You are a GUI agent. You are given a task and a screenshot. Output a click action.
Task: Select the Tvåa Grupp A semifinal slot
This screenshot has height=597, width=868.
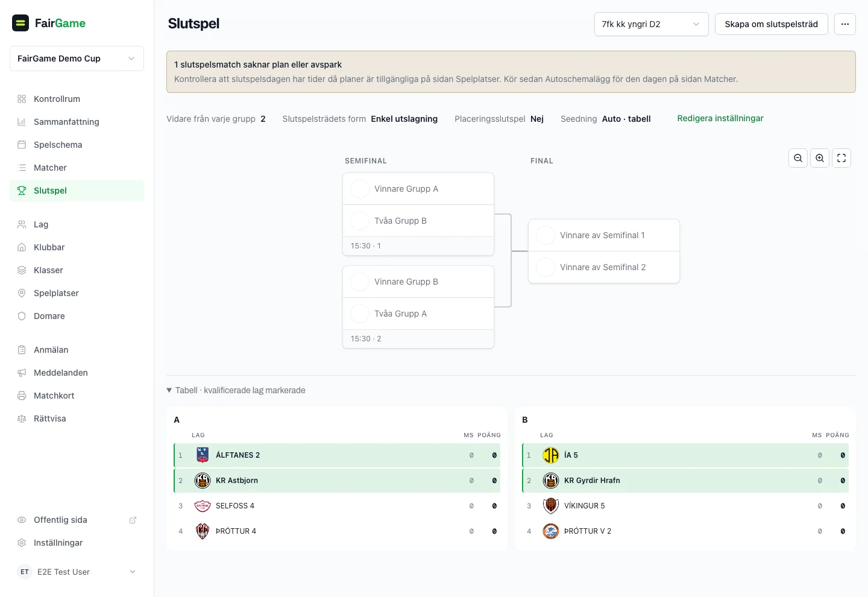click(418, 314)
